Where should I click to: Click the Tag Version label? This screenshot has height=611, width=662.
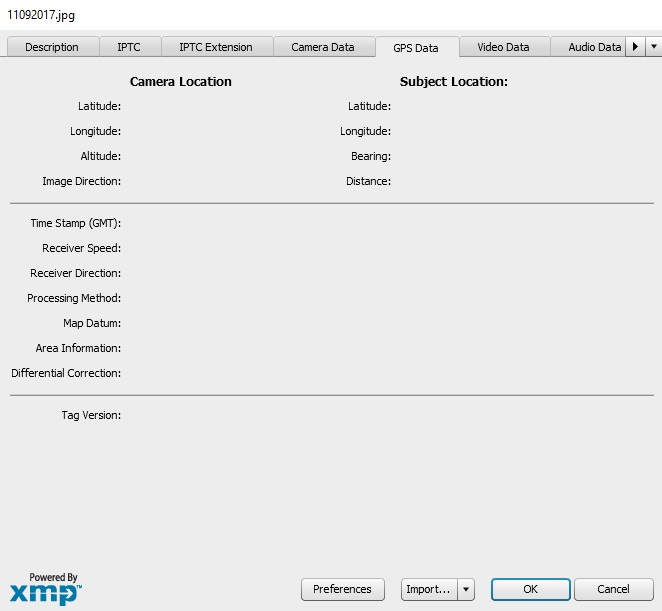pos(91,415)
